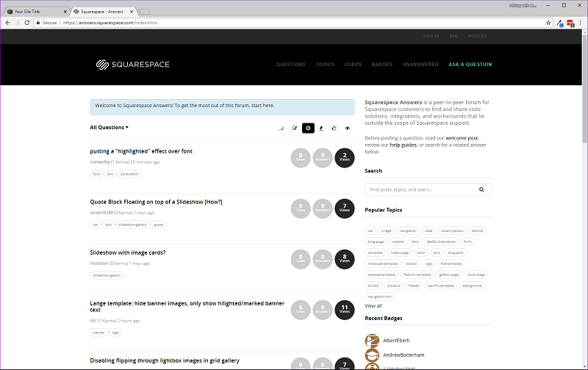Viewport: 588px width, 370px height.
Task: Select the pacific-template topic tag
Action: [441, 286]
